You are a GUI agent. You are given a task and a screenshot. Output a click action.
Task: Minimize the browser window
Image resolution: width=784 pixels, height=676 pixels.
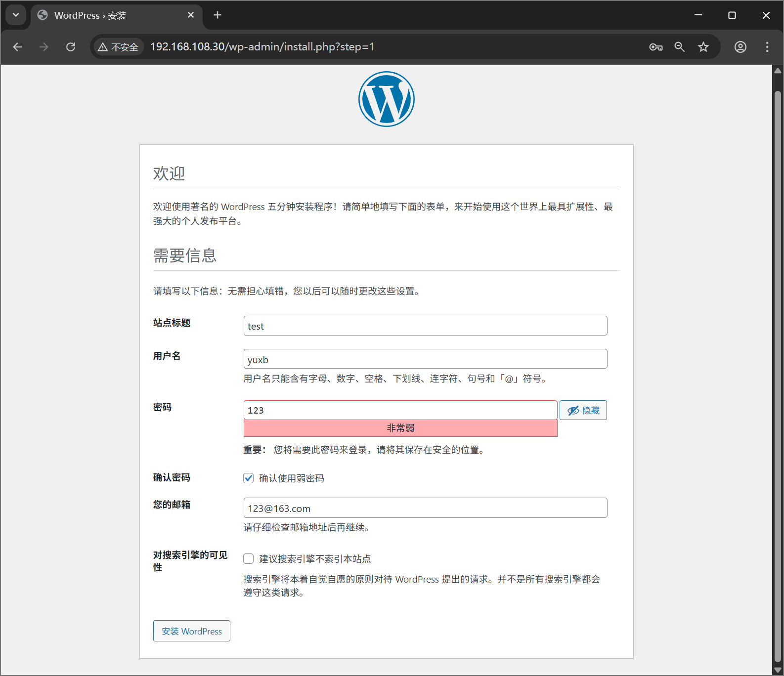click(x=698, y=15)
